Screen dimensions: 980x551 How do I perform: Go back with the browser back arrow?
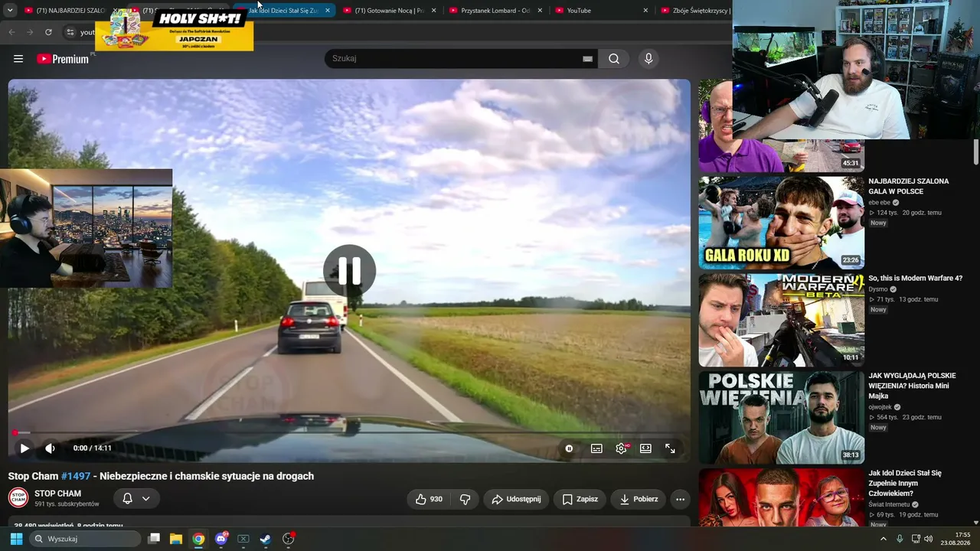11,32
